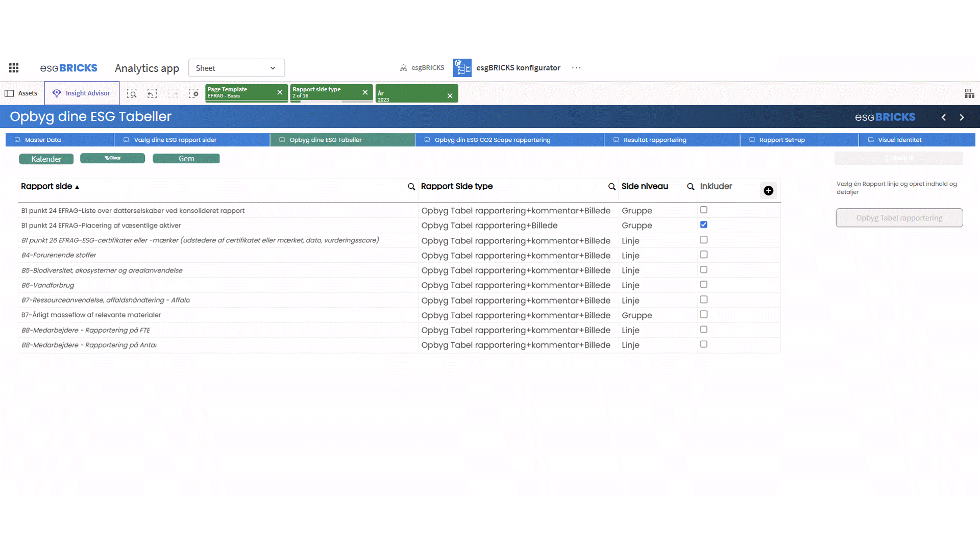Open the smart search selection tool

pyautogui.click(x=132, y=93)
